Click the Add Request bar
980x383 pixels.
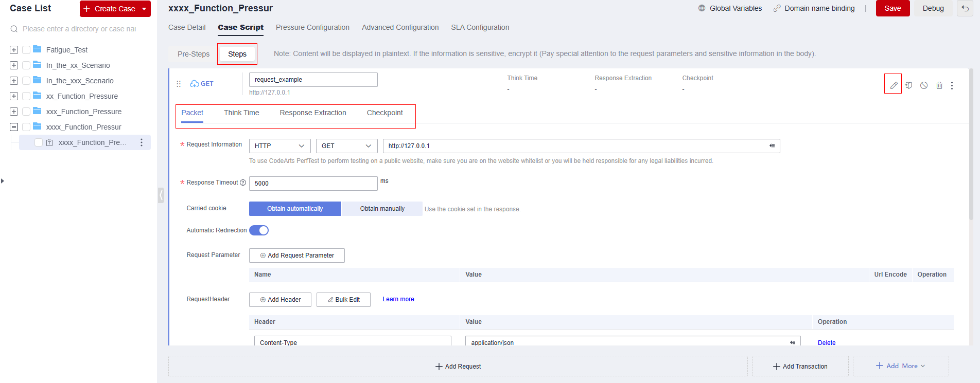point(458,366)
